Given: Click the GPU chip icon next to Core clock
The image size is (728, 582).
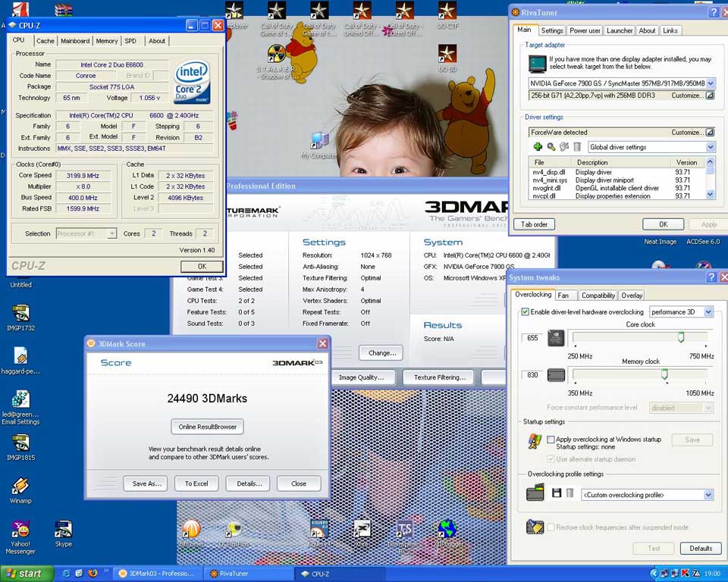Looking at the screenshot, I should point(556,338).
